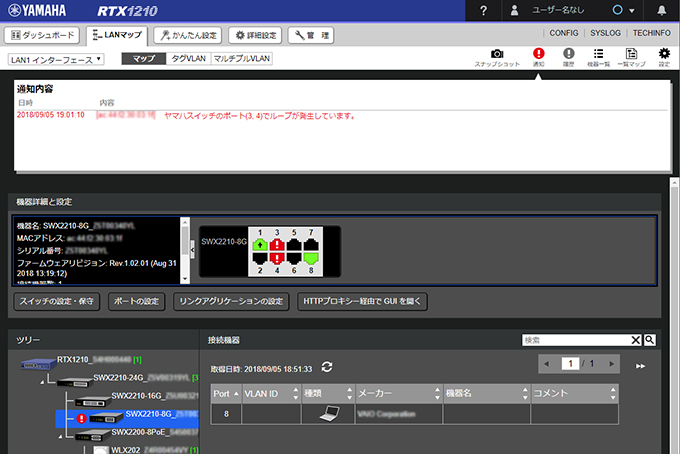Screen dimensions: 680x454
Task: Select highlighted SWX2210-8G tree item
Action: click(127, 418)
